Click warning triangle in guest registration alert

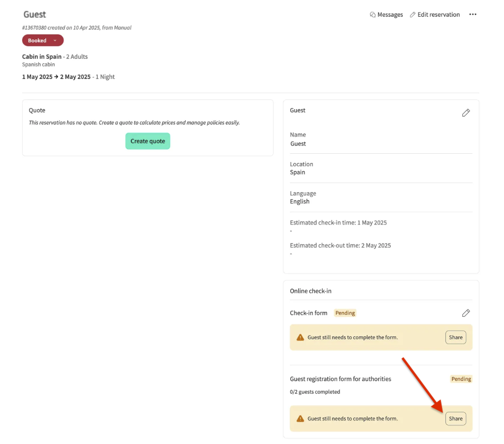point(300,419)
